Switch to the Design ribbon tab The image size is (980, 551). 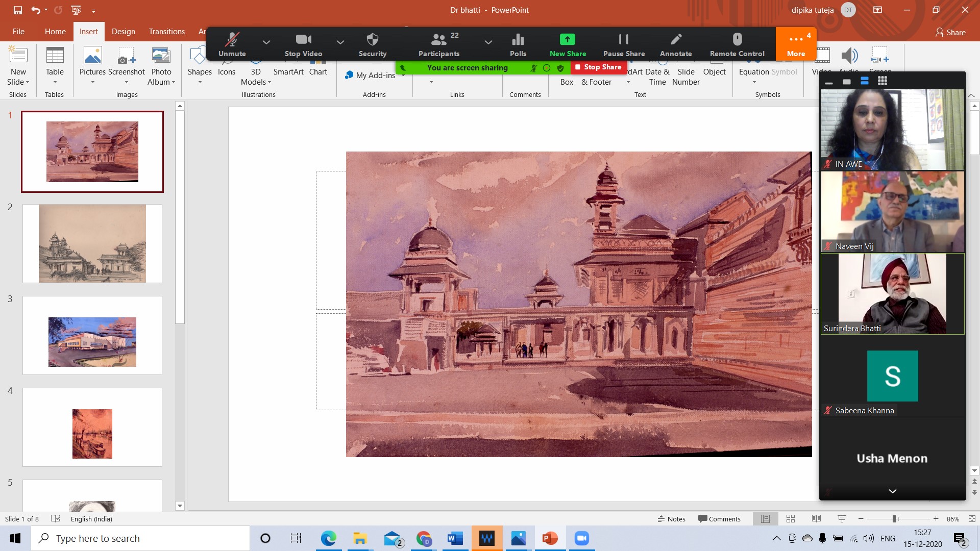(124, 32)
